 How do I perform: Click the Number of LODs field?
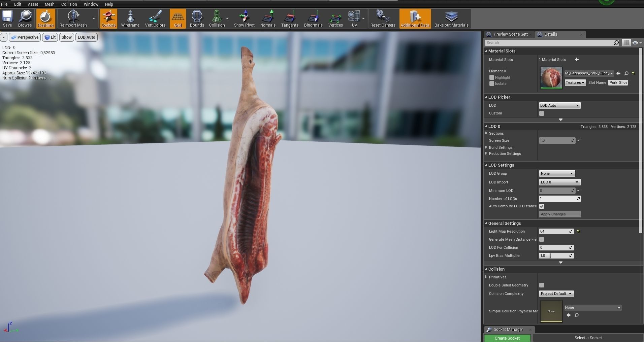[560, 199]
